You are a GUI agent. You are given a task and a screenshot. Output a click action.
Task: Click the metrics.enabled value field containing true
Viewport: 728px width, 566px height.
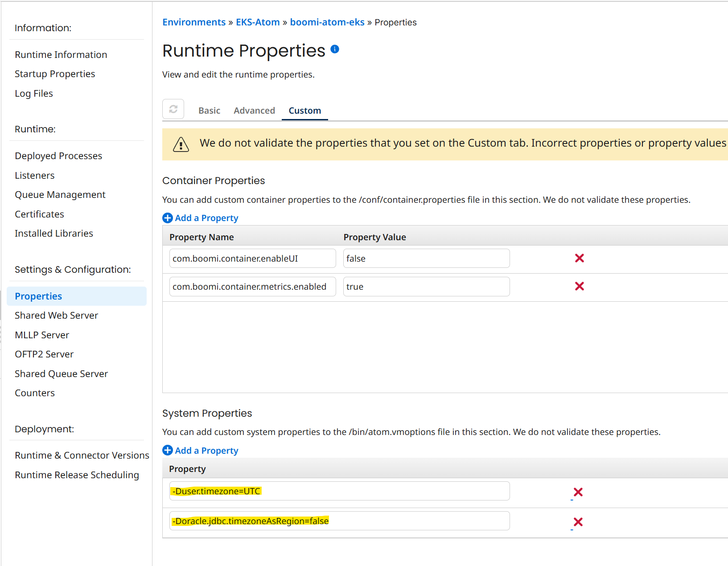[x=426, y=287]
